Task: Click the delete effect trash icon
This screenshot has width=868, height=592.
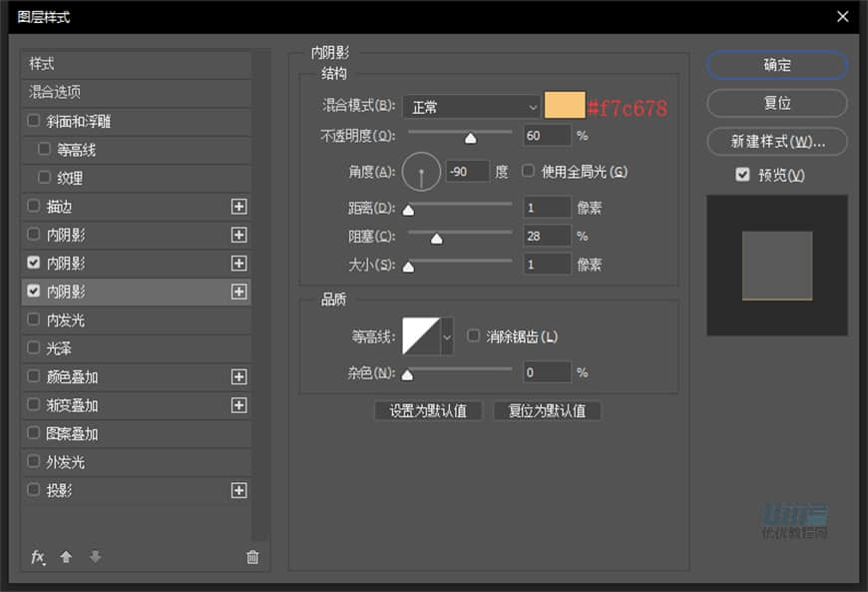Action: (x=252, y=557)
